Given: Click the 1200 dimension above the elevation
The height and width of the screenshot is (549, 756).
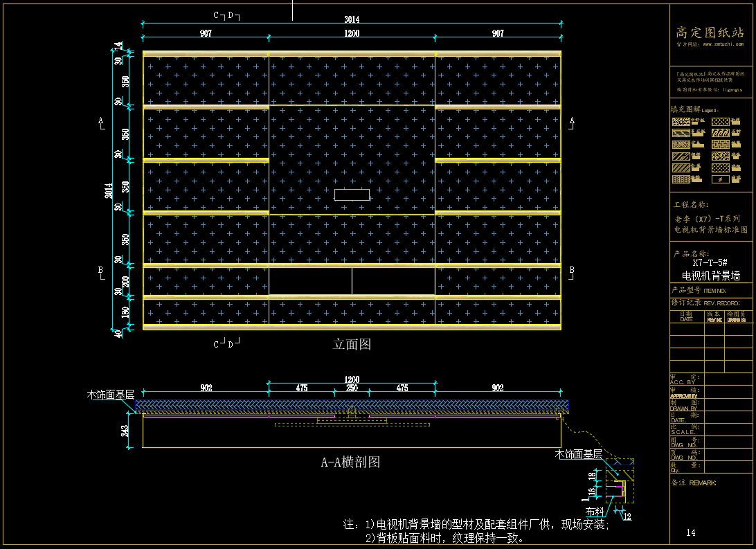Looking at the screenshot, I should click(352, 34).
